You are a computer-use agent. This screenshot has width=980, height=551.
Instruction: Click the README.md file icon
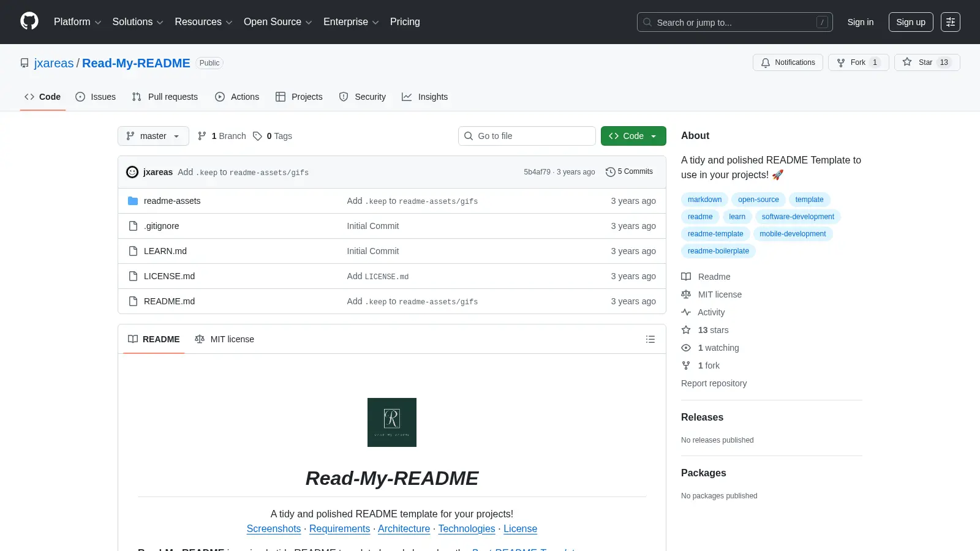pyautogui.click(x=133, y=301)
